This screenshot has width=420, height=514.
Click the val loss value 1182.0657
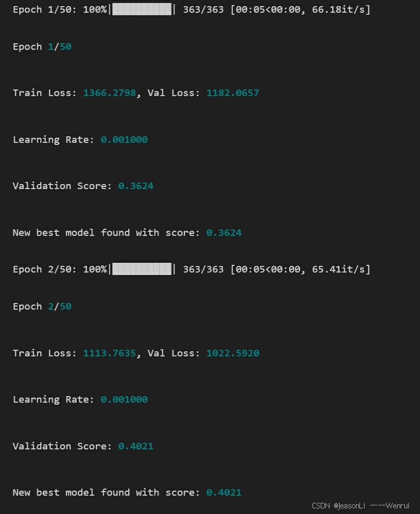coord(233,93)
